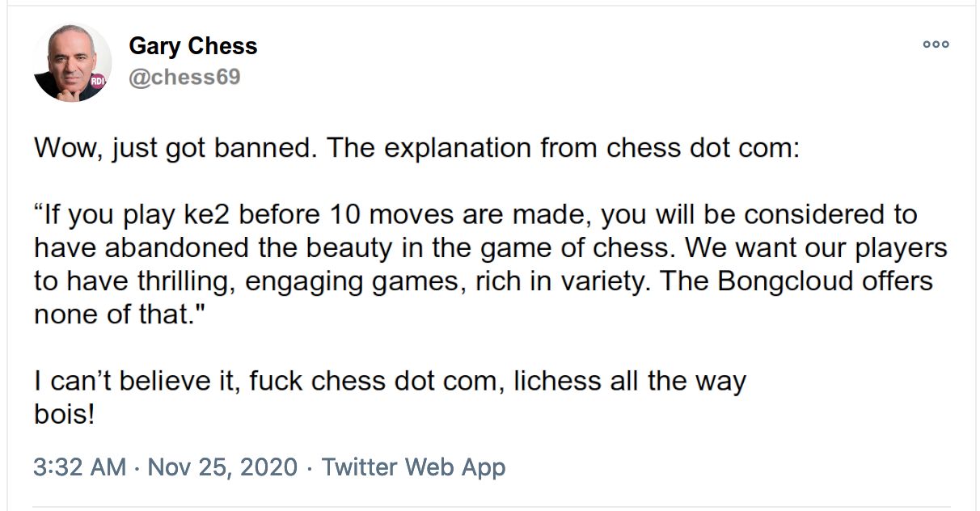Open Gary Chess's profile picture
Image resolution: width=980 pixels, height=511 pixels.
click(x=72, y=61)
